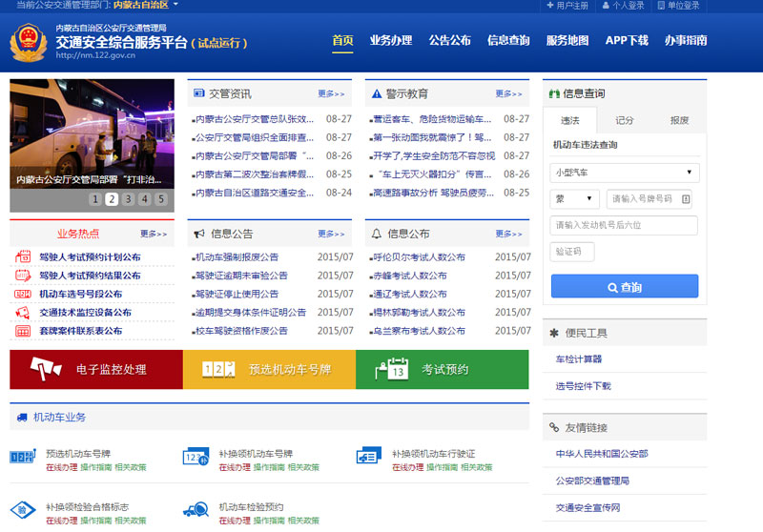Click number plate icon in 预选机动车号牌 banner
763x532 pixels.
pyautogui.click(x=218, y=369)
